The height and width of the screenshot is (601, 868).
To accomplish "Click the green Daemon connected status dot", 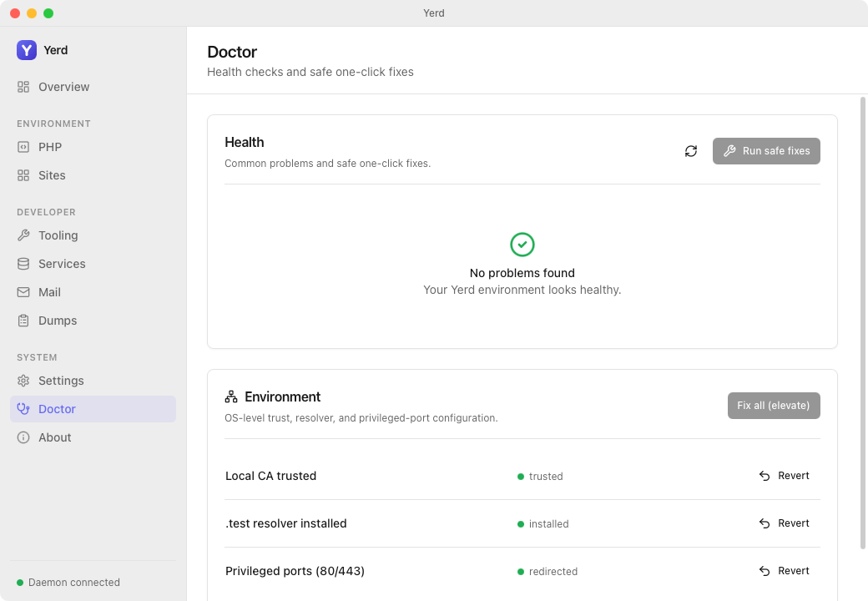I will [20, 583].
